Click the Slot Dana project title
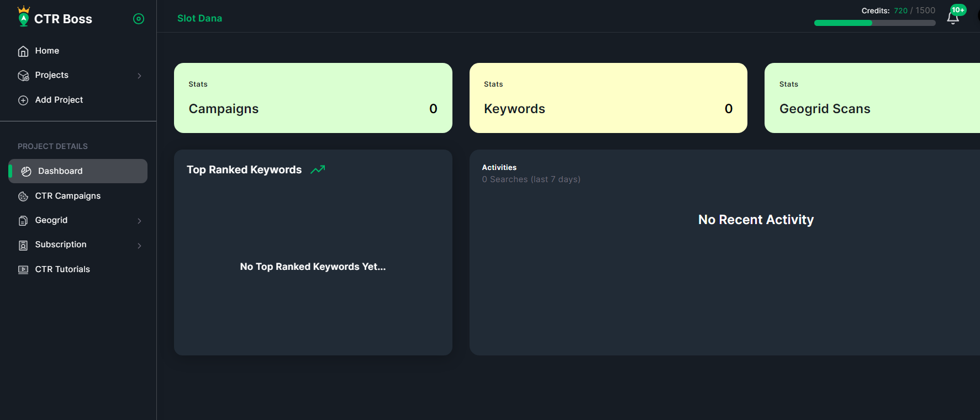 [199, 18]
